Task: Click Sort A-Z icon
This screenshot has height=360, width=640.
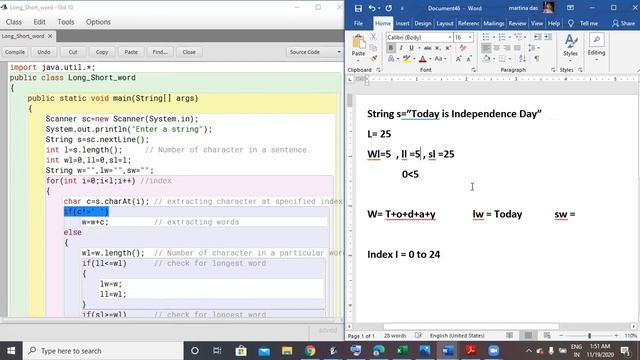Action: pyautogui.click(x=522, y=59)
